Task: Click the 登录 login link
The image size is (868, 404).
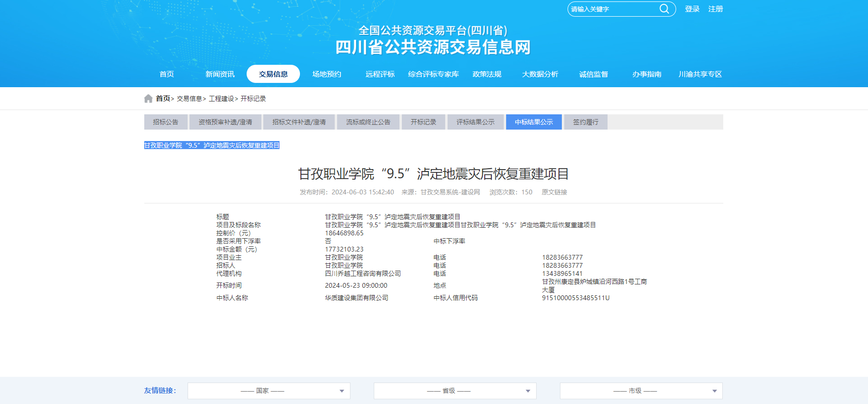Action: (692, 9)
